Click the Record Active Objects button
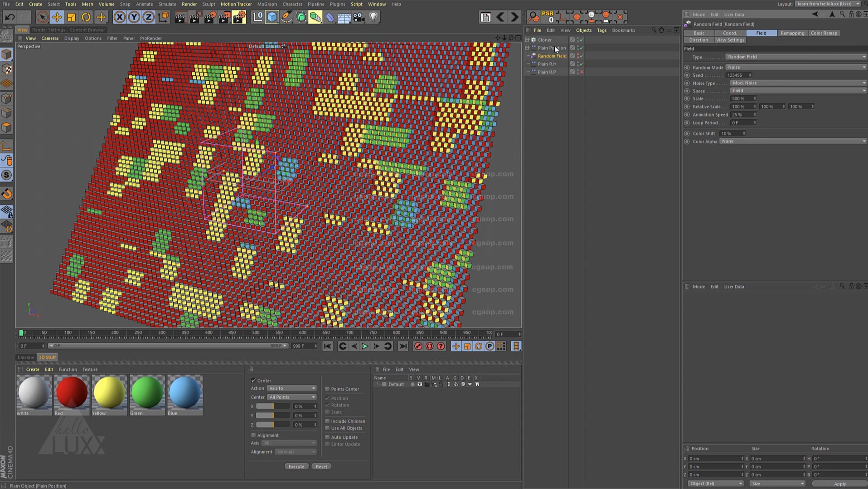 (x=418, y=347)
